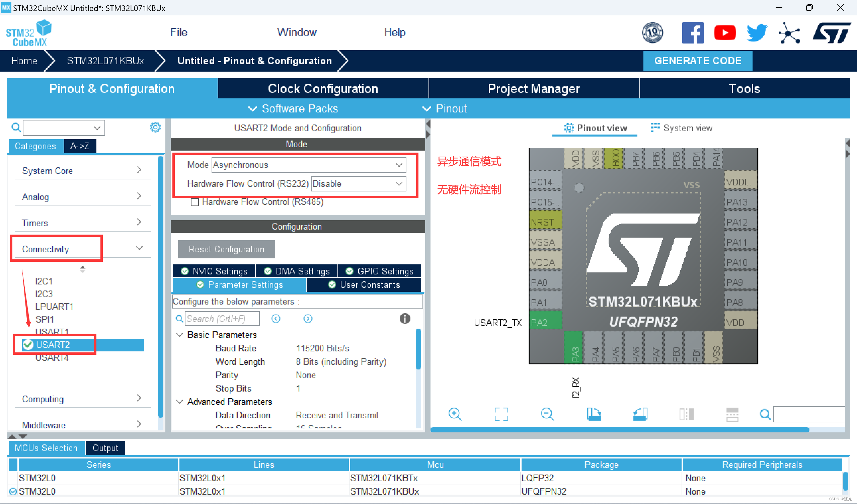The image size is (857, 504).
Task: Select the STM32L071KBUx row indicator
Action: coord(13,491)
